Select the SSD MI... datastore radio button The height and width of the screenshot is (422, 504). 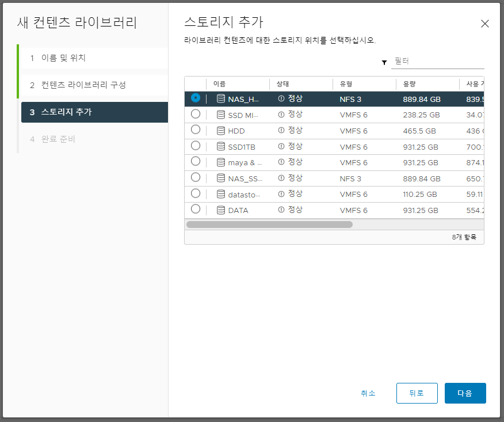(196, 114)
